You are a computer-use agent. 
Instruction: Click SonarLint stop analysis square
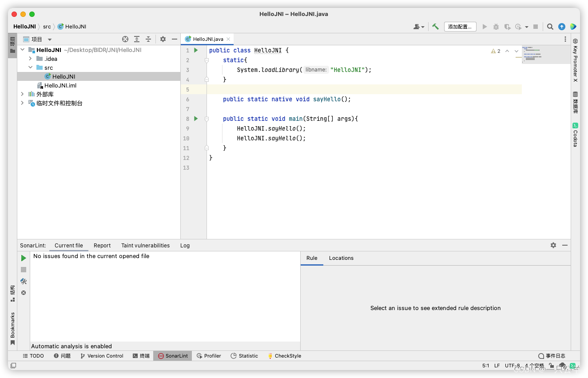point(24,270)
